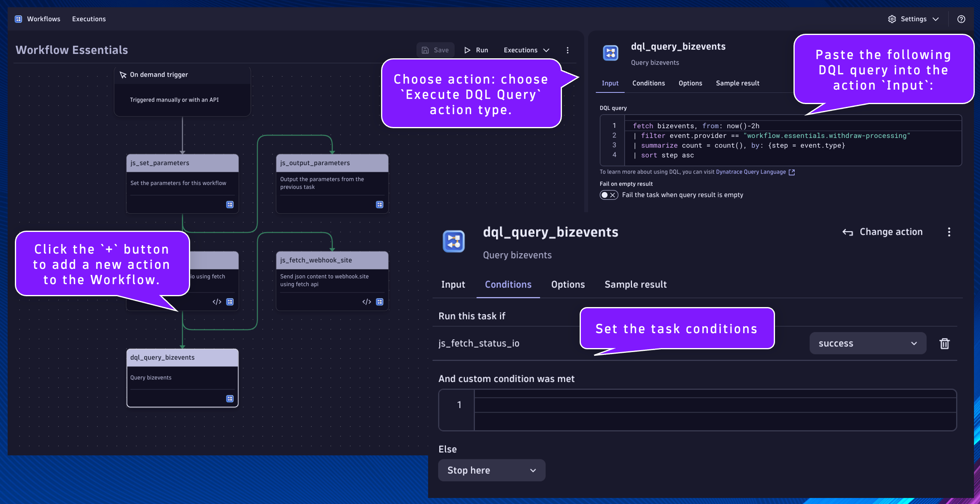Click the js_fetch_status_io condition label
The image size is (980, 504).
point(479,343)
